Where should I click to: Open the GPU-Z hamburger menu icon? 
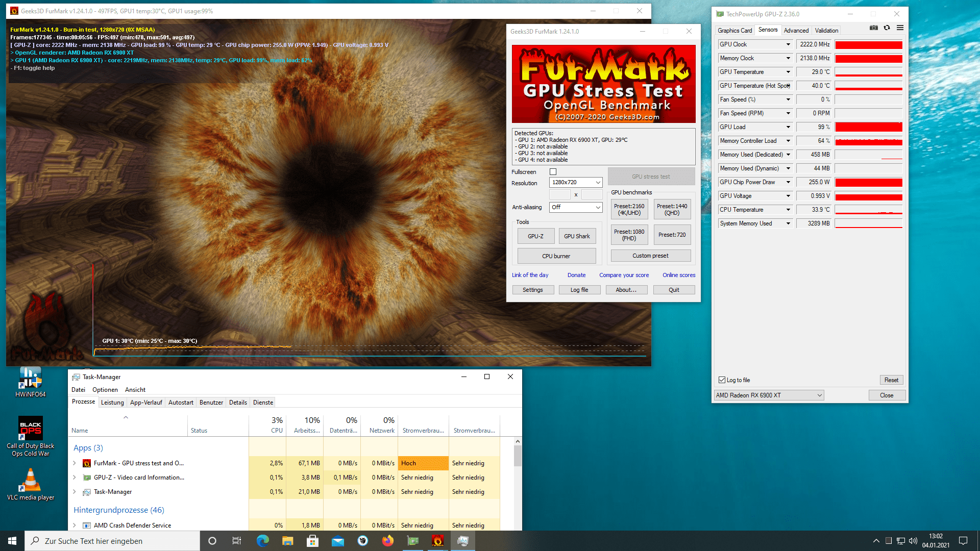[x=900, y=28]
